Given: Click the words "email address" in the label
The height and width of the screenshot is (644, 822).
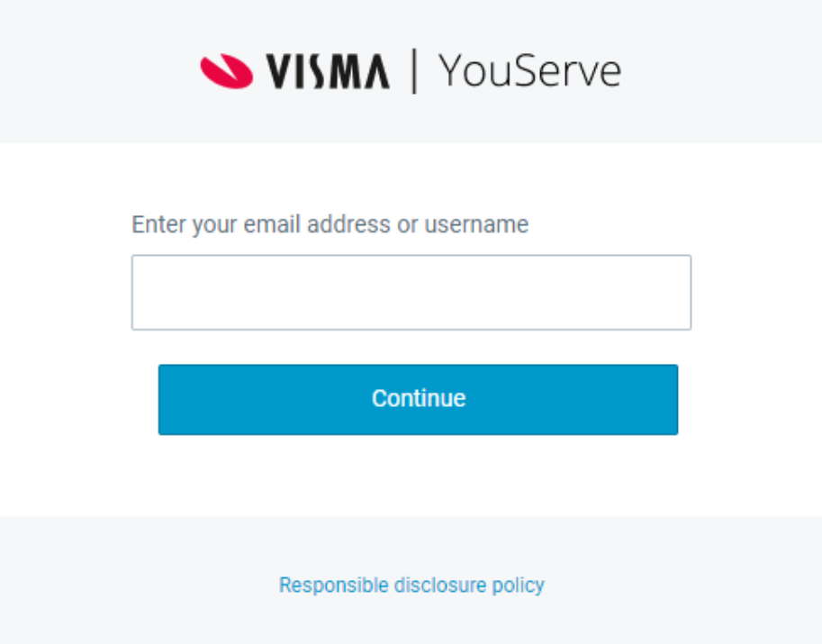Looking at the screenshot, I should (x=318, y=224).
